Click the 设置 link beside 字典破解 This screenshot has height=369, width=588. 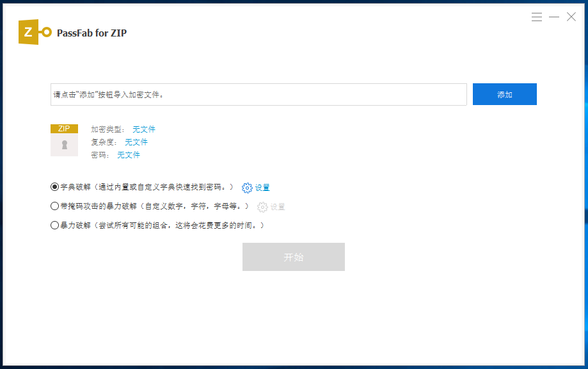(x=262, y=188)
